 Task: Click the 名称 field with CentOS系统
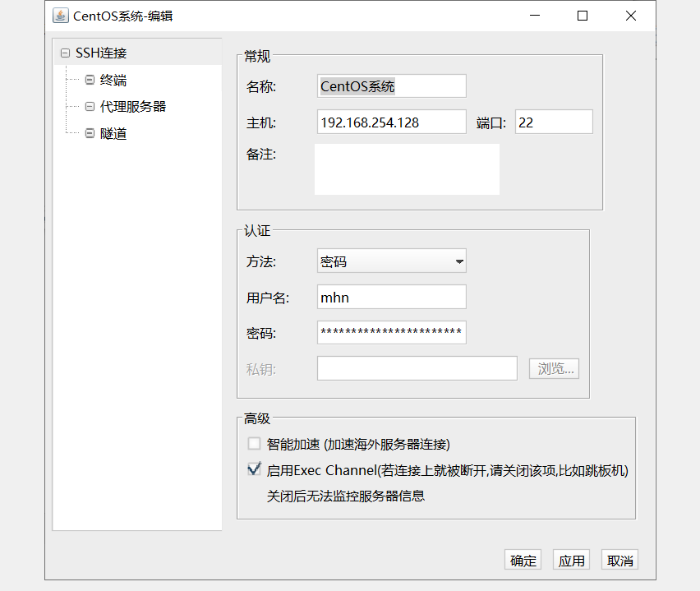click(392, 85)
